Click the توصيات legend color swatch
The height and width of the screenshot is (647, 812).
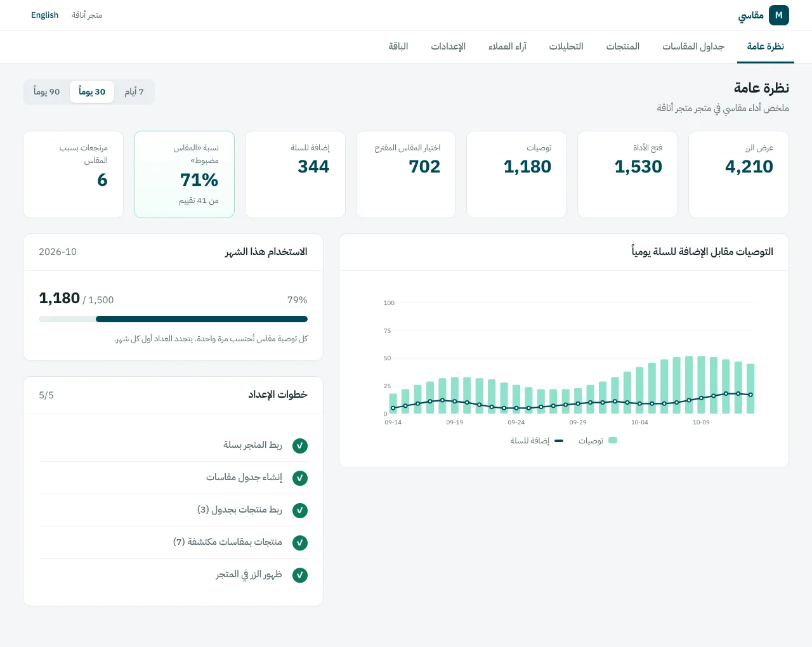point(613,440)
